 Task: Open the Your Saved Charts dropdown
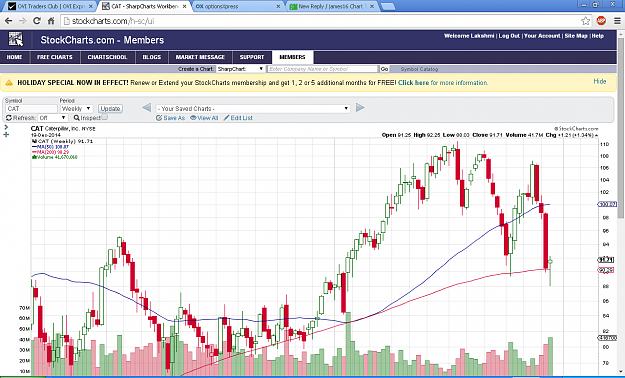(253, 108)
